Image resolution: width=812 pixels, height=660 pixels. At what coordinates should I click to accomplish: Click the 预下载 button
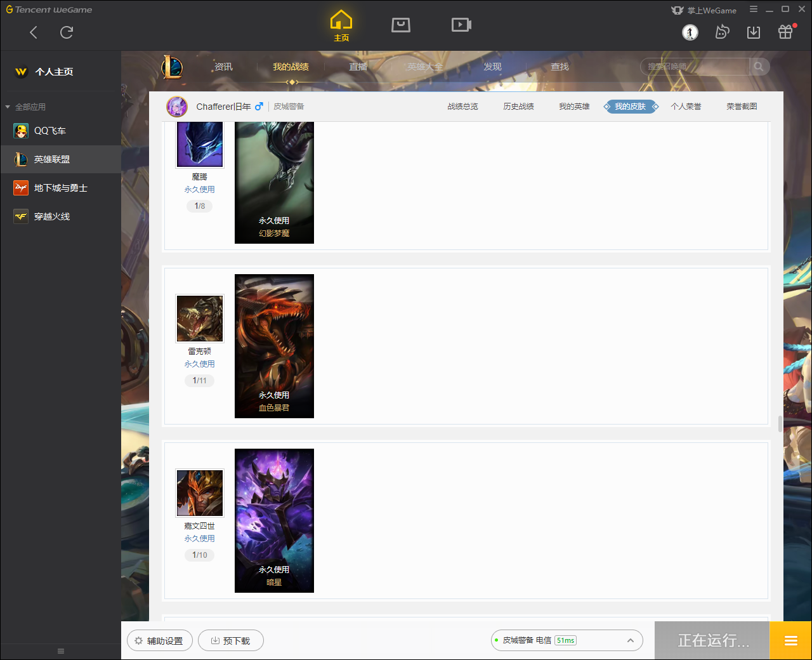coord(231,640)
